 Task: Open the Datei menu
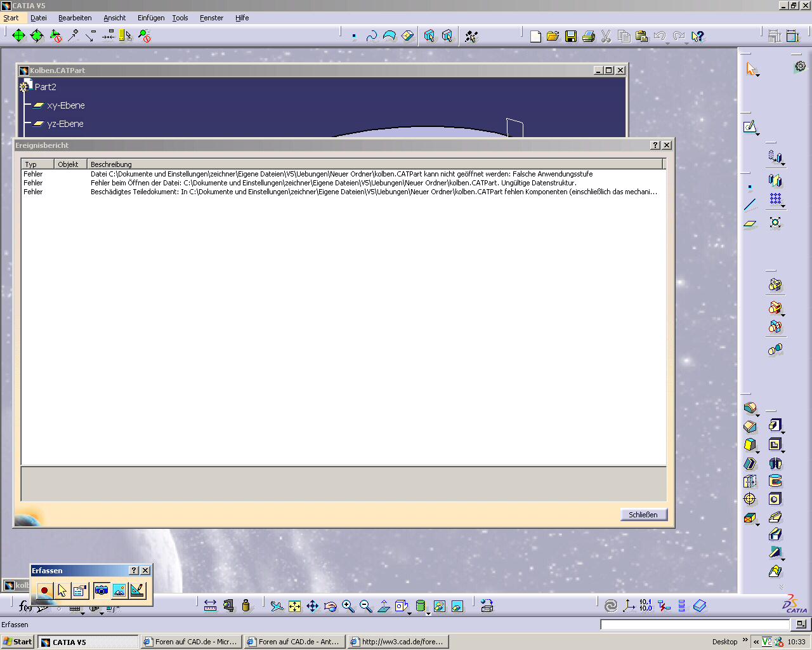[x=39, y=18]
